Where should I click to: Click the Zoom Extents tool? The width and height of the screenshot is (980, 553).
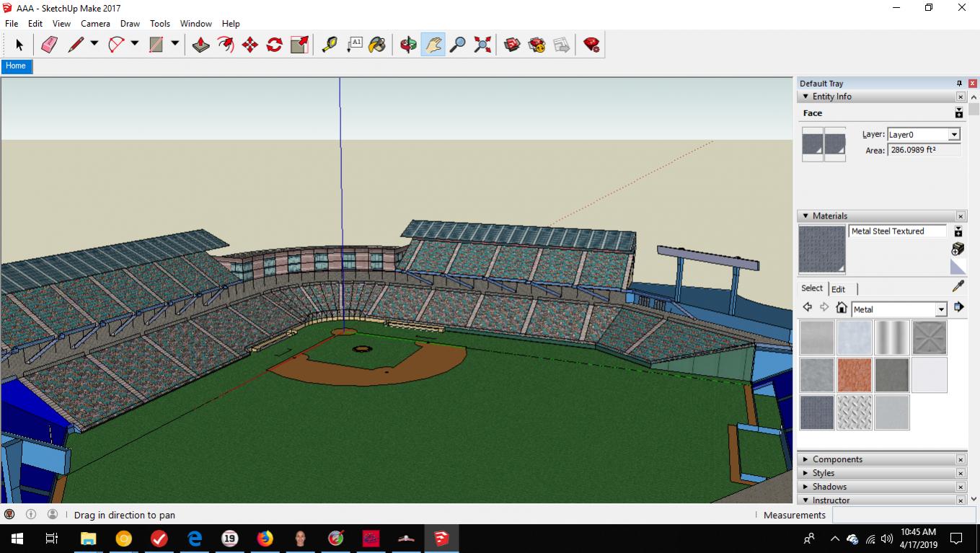[x=482, y=45]
